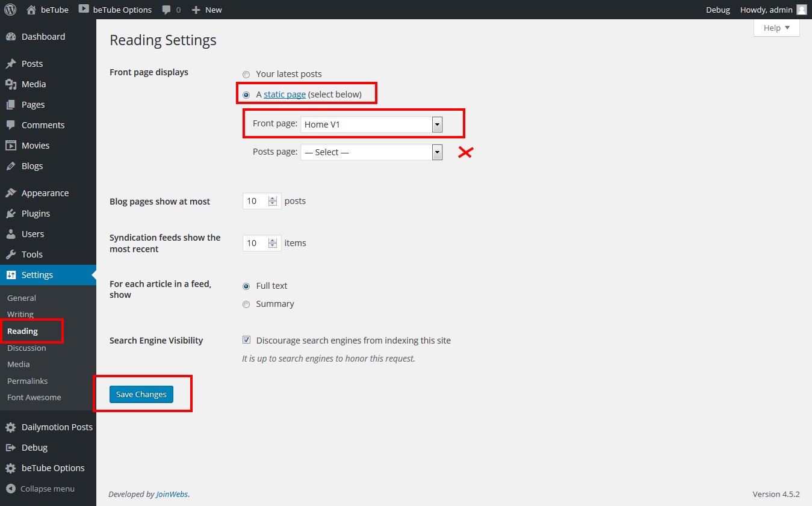This screenshot has width=812, height=506.
Task: Increase the blog pages post count stepper
Action: point(273,199)
